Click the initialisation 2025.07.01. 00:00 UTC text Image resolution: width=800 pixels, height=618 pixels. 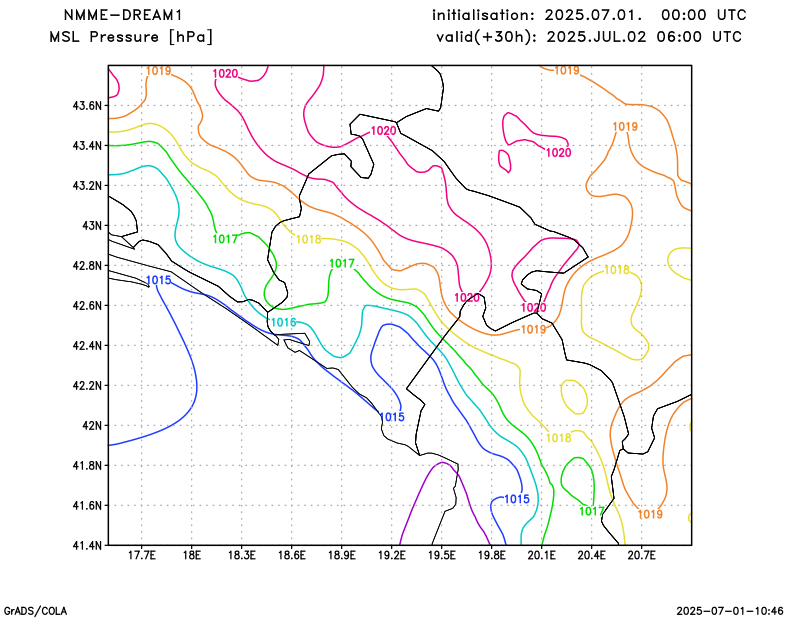pos(589,15)
